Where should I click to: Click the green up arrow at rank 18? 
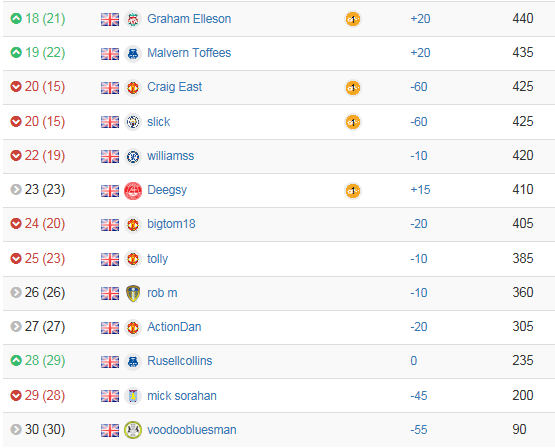pos(16,18)
